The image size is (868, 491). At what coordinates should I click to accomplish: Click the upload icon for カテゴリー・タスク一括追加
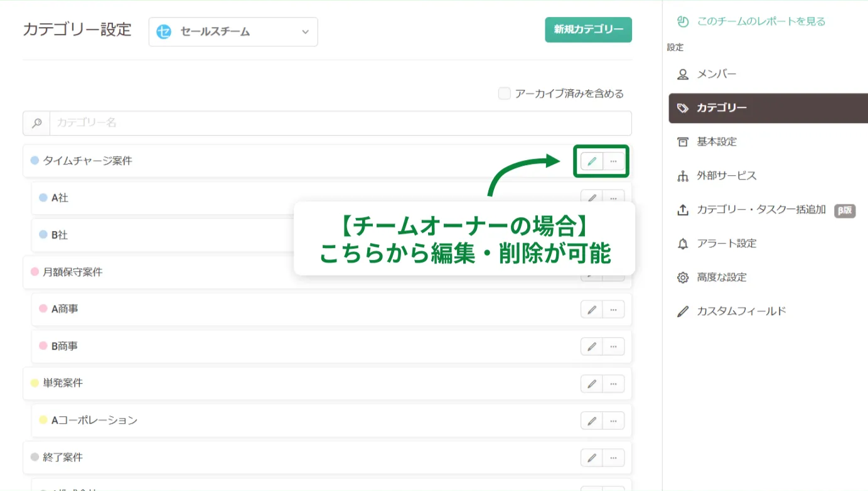click(x=682, y=210)
